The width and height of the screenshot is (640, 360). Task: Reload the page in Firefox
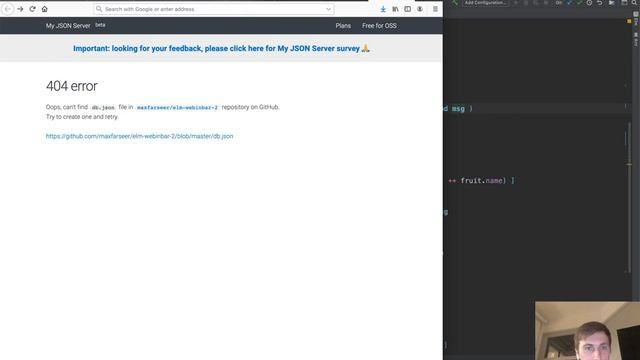point(32,9)
